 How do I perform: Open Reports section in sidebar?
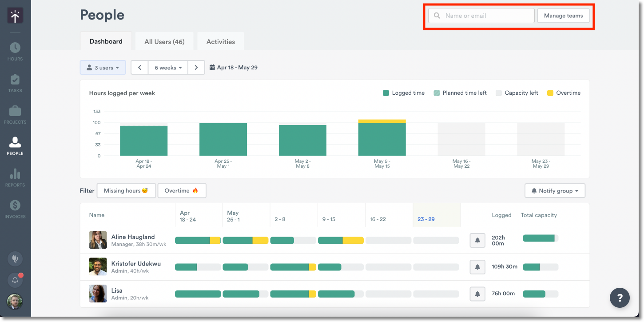(x=15, y=178)
